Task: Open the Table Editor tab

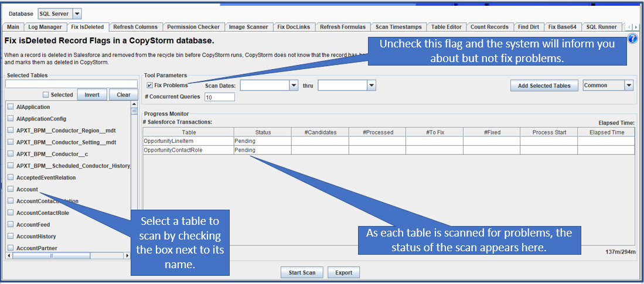Action: (x=447, y=27)
